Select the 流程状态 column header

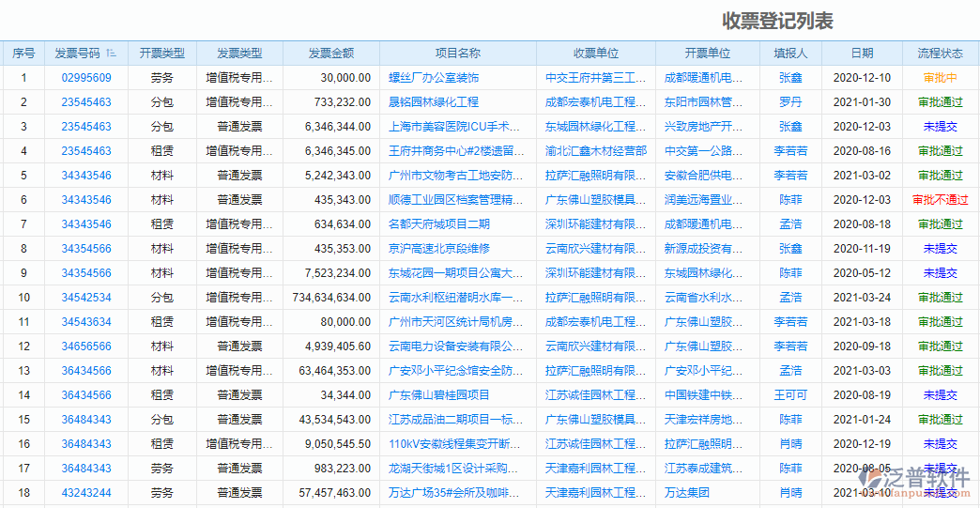tap(940, 54)
